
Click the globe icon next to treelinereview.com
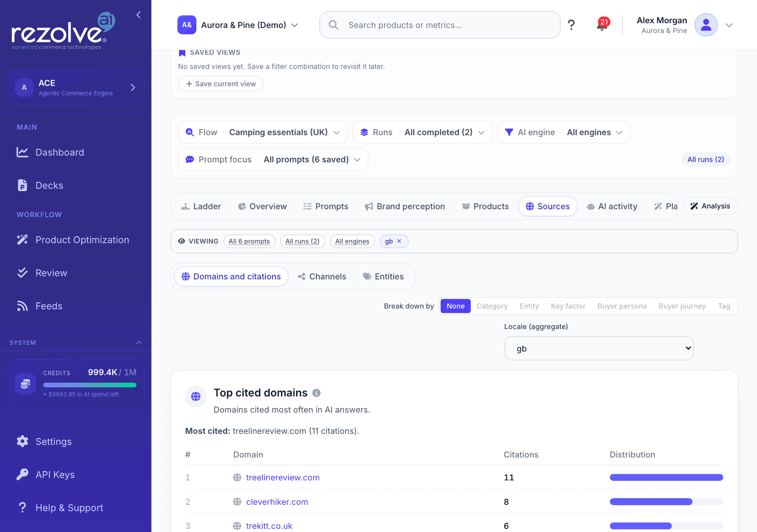[237, 478]
